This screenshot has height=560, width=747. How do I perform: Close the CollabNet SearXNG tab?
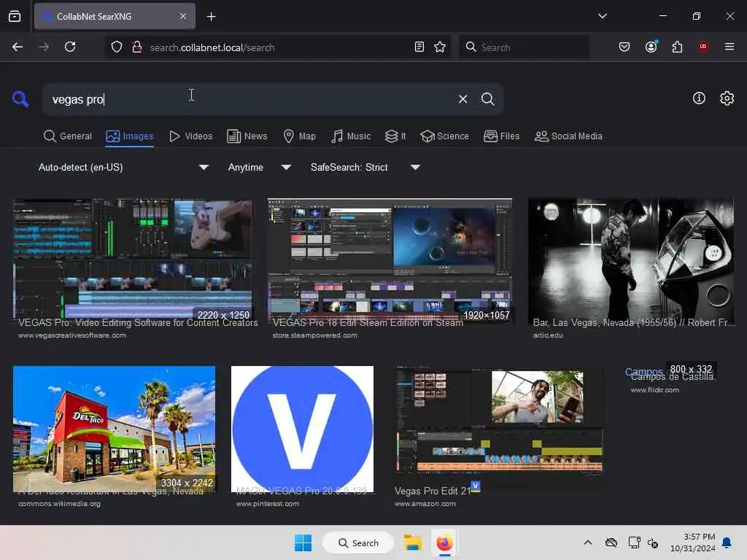183,16
